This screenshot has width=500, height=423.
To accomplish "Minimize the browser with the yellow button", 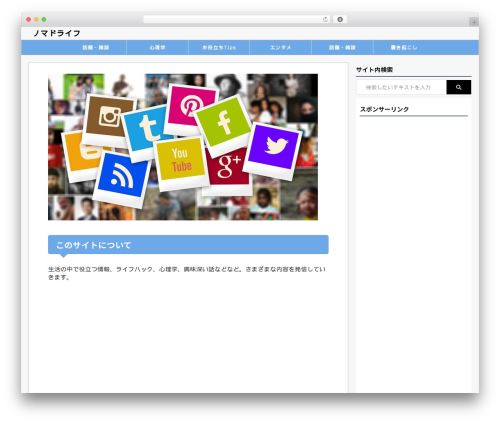I will click(36, 20).
